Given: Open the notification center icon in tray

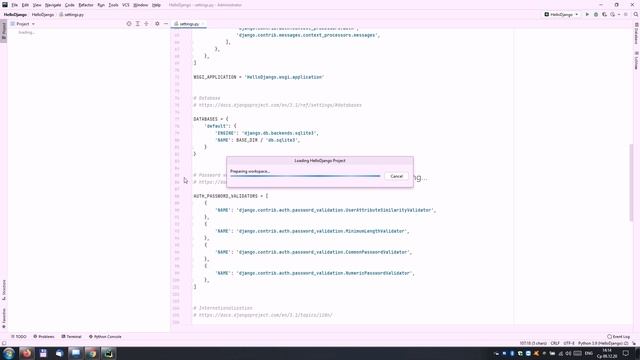Looking at the screenshot, I should coord(626,353).
